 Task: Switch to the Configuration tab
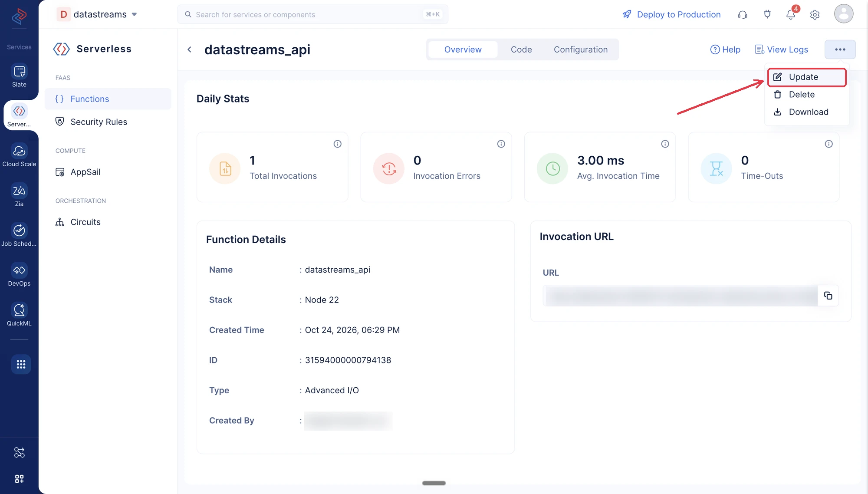click(580, 49)
